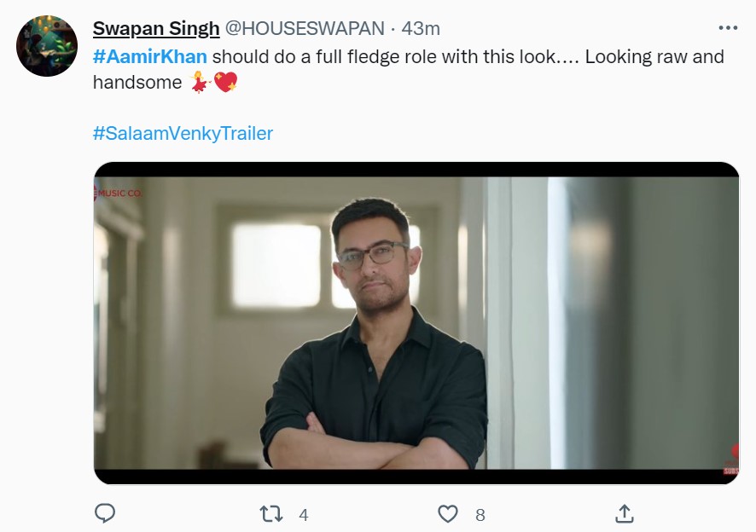Click the Aamir Khan trailer thumbnail
Viewport: 756px width, 532px height.
click(x=414, y=322)
